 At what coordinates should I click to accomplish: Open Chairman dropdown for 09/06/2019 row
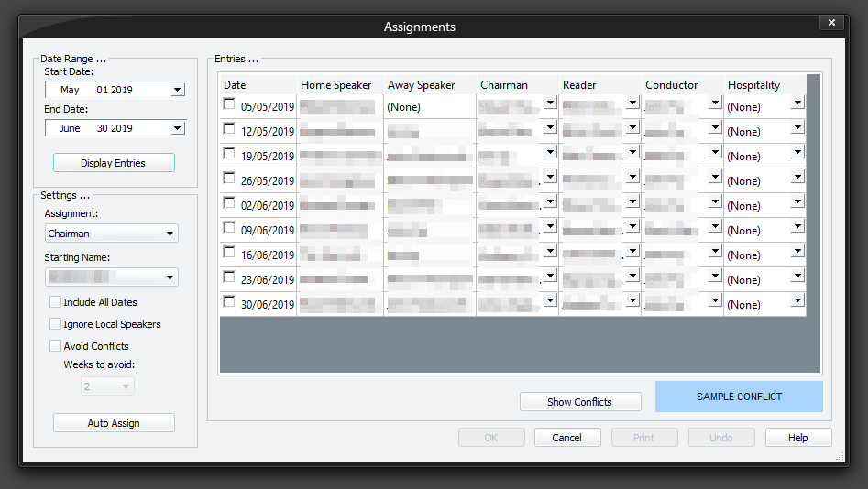point(550,226)
